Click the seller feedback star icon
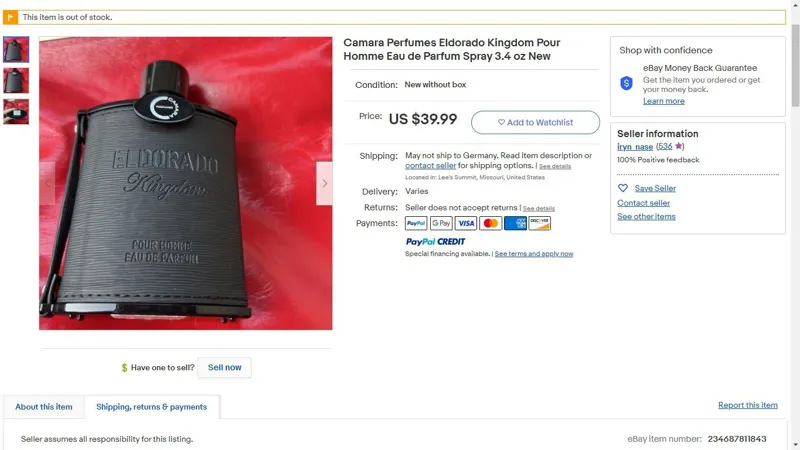This screenshot has width=800, height=450. pyautogui.click(x=678, y=146)
